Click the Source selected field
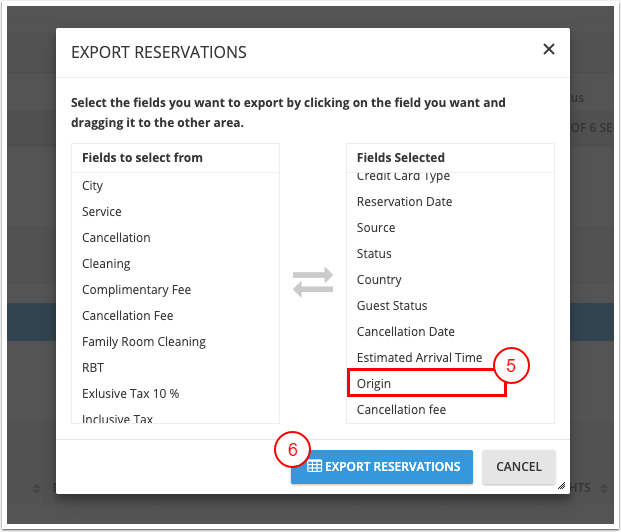 click(376, 228)
